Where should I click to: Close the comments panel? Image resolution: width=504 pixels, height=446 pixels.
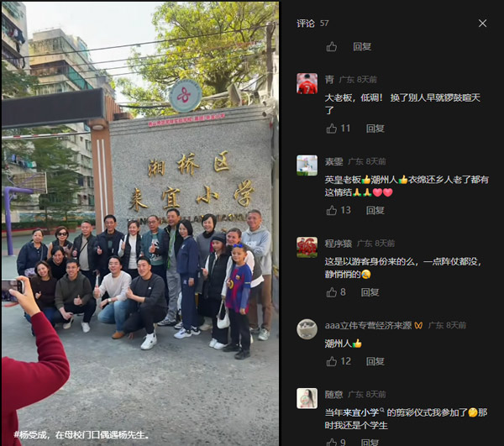[482, 24]
